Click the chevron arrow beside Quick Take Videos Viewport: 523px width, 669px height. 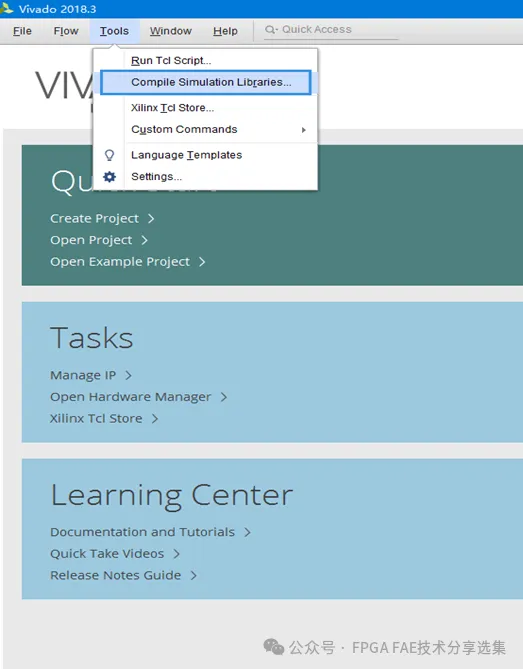(176, 554)
